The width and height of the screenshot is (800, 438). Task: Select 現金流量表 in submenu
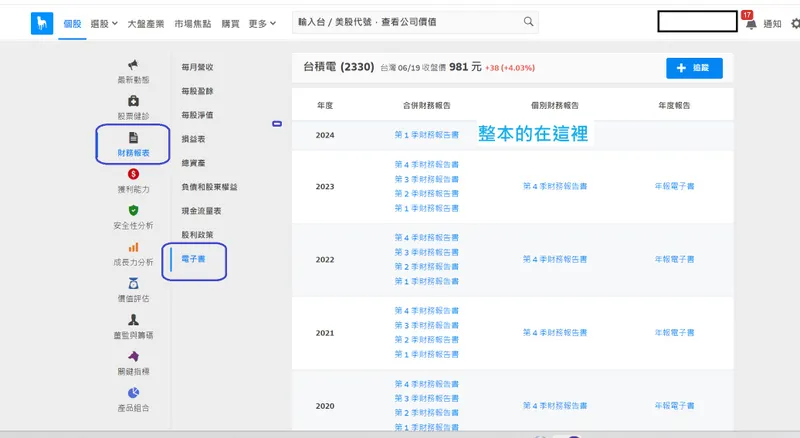coord(201,211)
